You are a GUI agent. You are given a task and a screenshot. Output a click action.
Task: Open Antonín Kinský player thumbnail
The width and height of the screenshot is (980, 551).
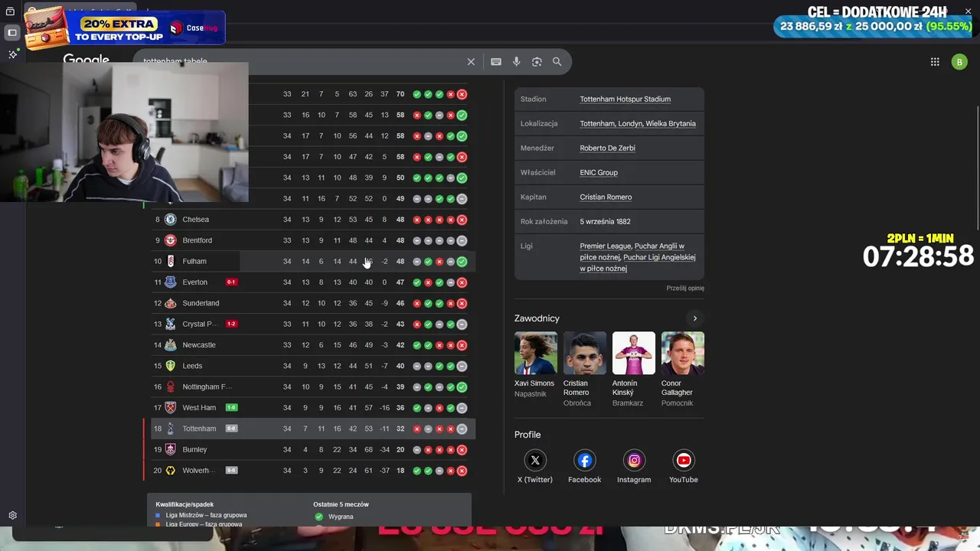click(634, 353)
